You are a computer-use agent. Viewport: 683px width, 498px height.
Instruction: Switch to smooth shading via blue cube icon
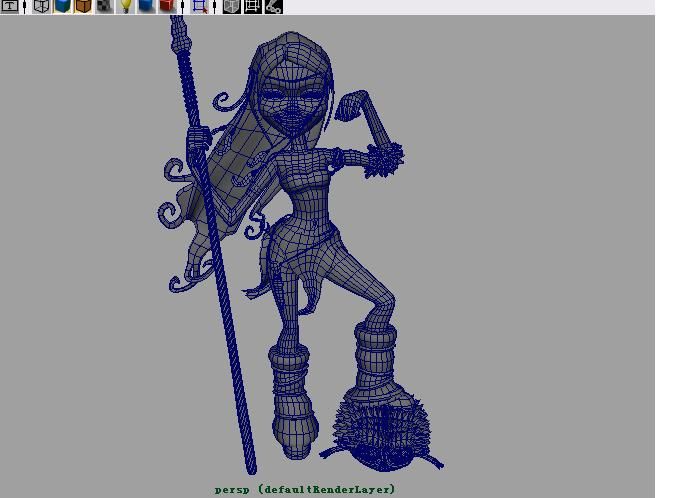tap(62, 7)
